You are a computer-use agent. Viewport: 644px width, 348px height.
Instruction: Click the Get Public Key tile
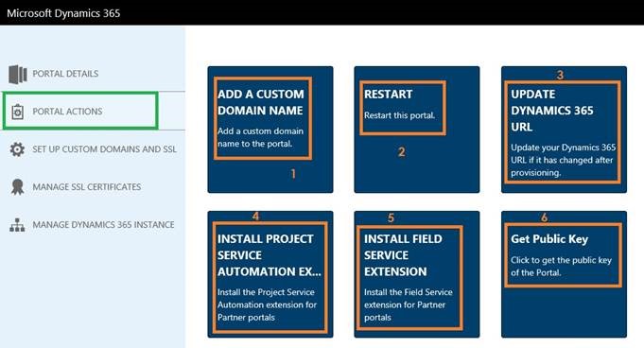pyautogui.click(x=564, y=274)
